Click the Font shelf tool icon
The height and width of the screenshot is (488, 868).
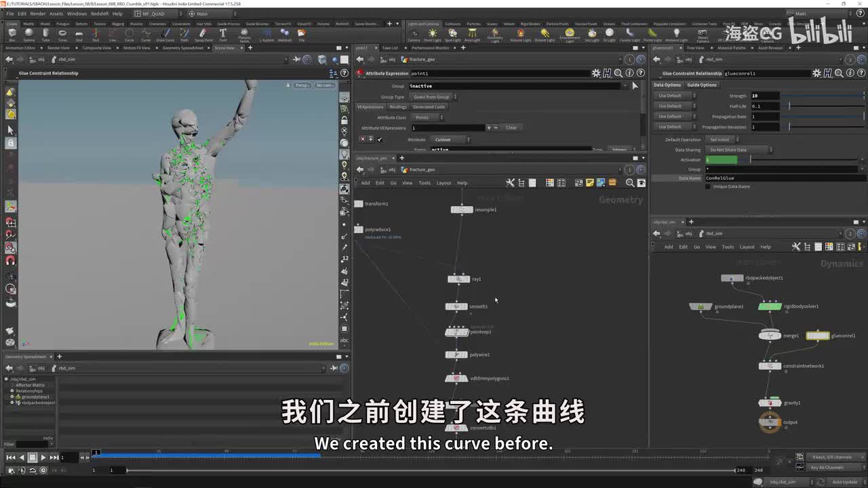[222, 34]
